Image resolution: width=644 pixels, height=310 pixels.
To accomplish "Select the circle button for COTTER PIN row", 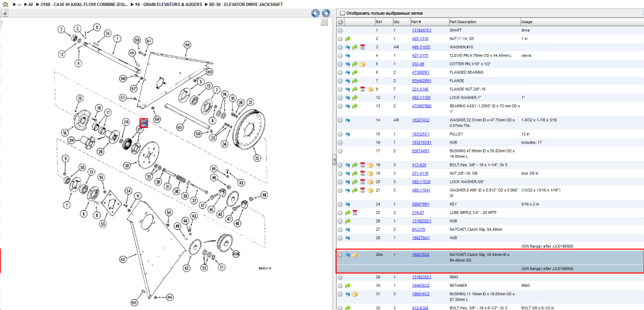I will 341,64.
